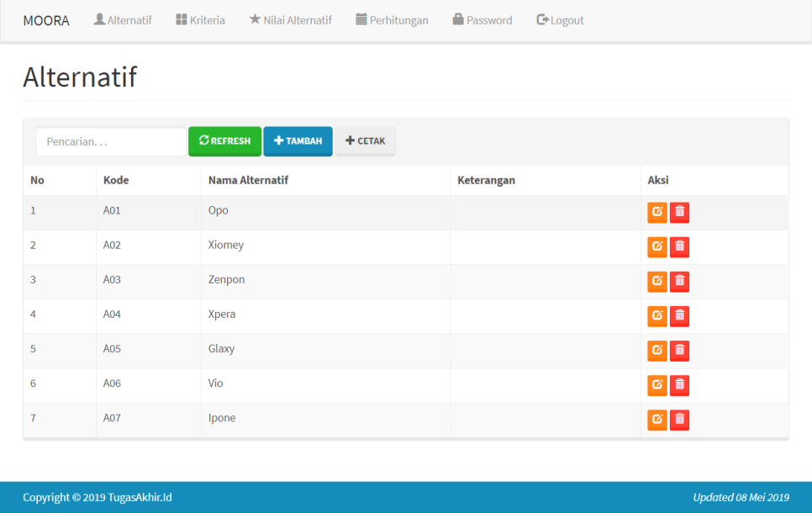The height and width of the screenshot is (513, 812).
Task: Edit the Glaxy row
Action: pos(656,350)
